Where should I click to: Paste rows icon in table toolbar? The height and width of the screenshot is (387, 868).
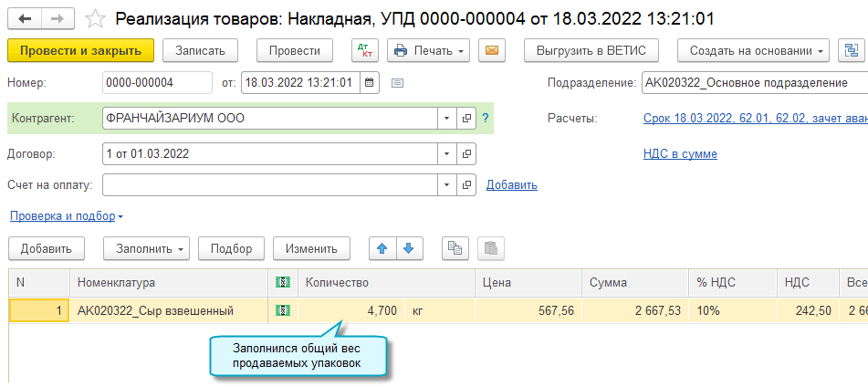(491, 248)
